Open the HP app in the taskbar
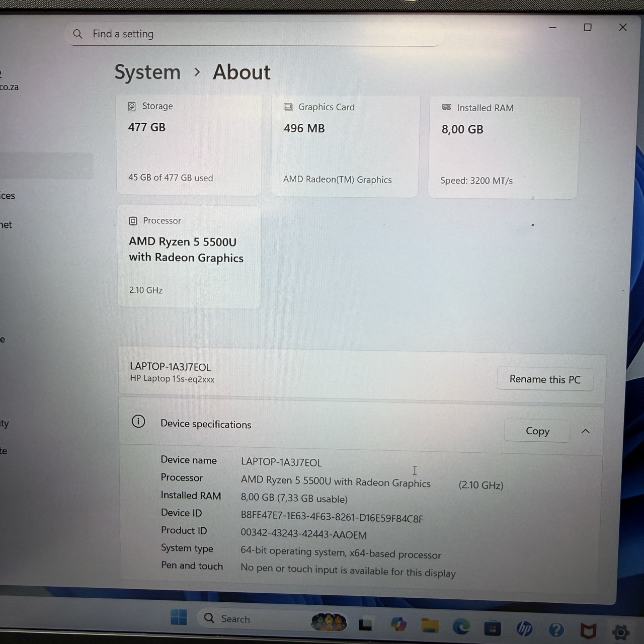 524,628
